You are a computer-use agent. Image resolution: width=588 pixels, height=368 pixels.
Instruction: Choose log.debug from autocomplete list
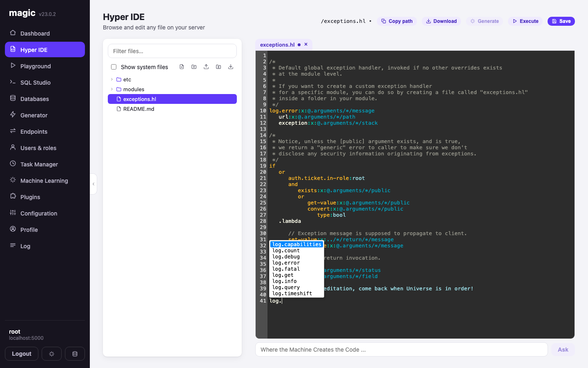pyautogui.click(x=296, y=257)
